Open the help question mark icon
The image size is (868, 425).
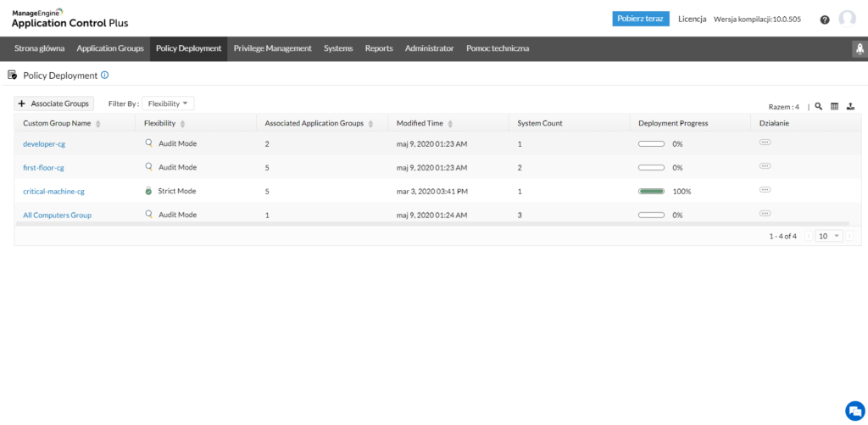(825, 20)
